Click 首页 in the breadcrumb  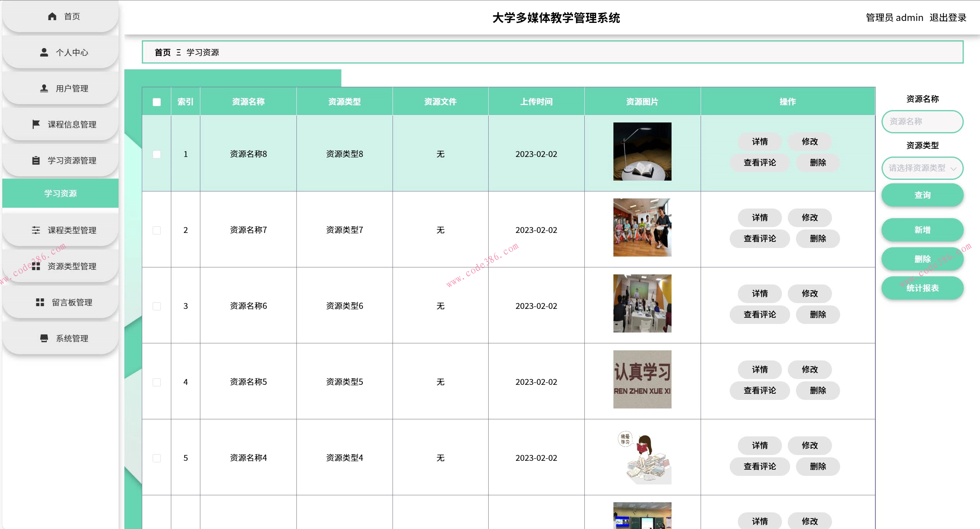pos(162,52)
